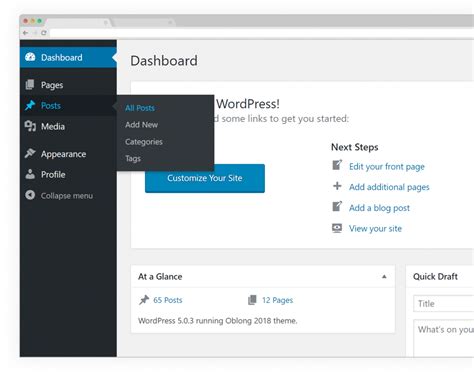The height and width of the screenshot is (376, 474).
Task: Click the browser reload icon
Action: (44, 33)
